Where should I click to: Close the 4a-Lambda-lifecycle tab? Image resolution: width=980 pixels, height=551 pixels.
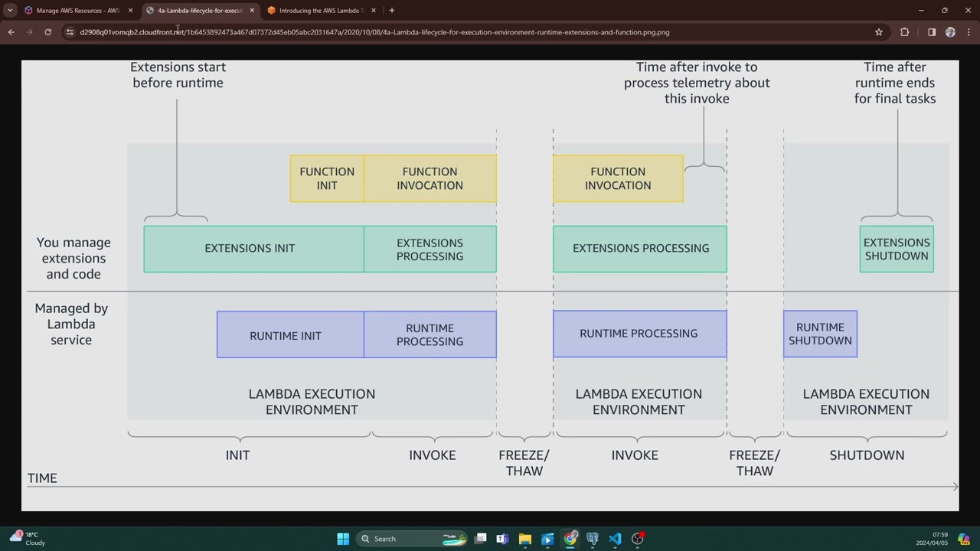pyautogui.click(x=252, y=11)
